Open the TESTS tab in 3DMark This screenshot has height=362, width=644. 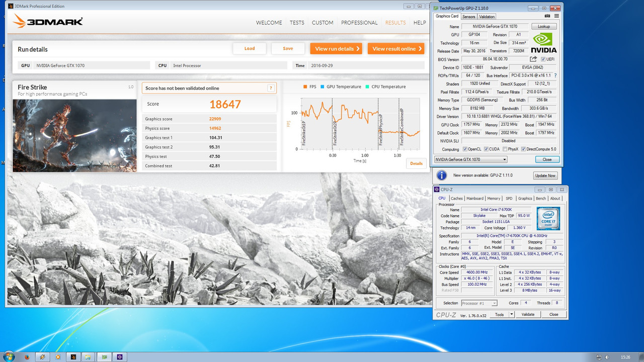[297, 23]
